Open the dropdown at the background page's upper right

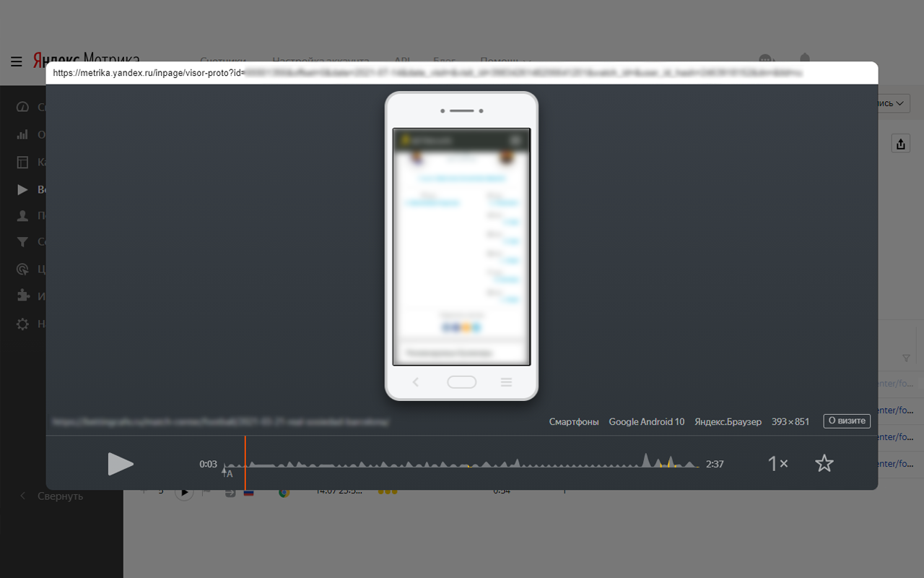(894, 103)
